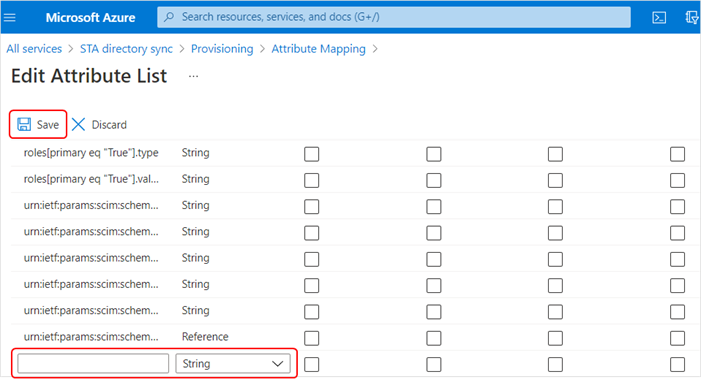Click the Microsoft Azure home logo
701x385 pixels.
point(90,17)
